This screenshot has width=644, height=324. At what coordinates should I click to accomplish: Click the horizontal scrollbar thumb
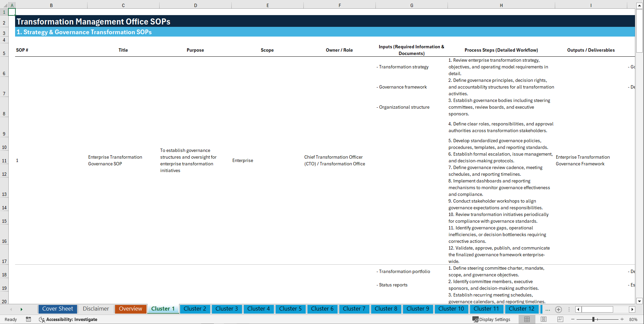(597, 309)
